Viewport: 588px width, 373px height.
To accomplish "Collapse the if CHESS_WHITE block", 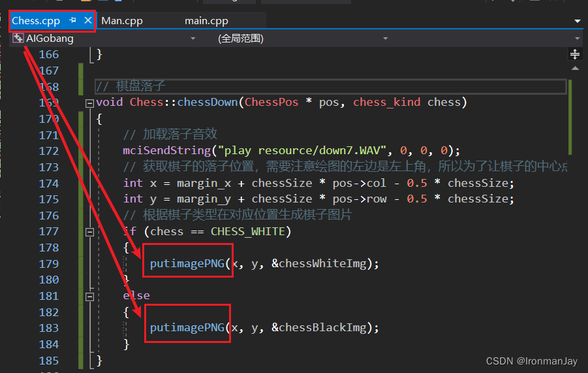I will point(89,233).
